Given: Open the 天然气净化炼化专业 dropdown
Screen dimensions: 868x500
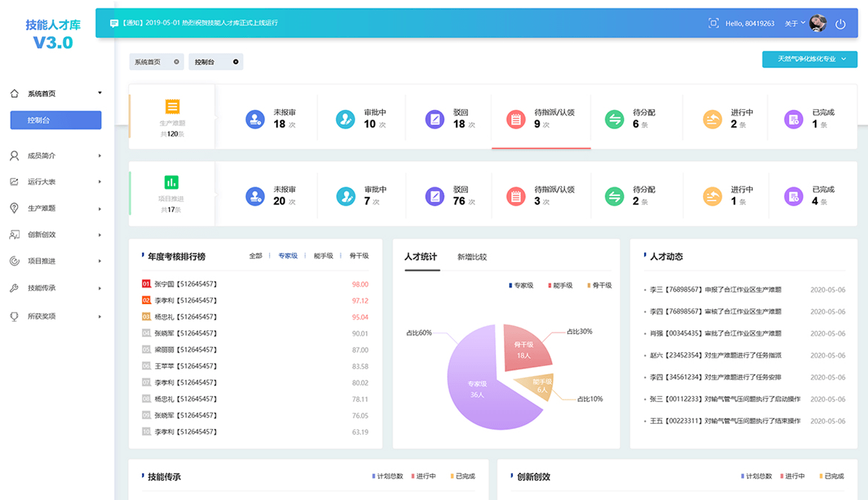Looking at the screenshot, I should click(811, 59).
